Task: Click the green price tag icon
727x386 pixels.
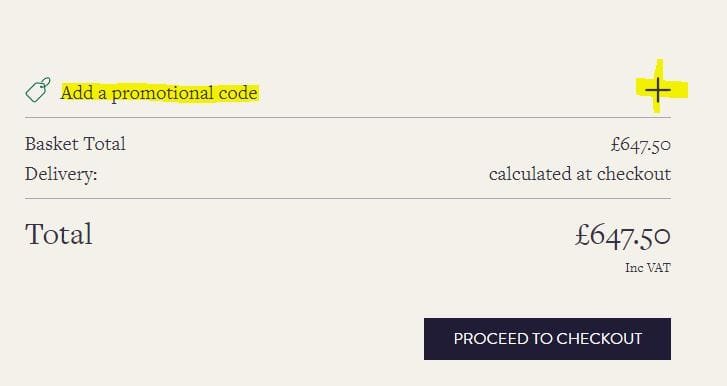Action: pyautogui.click(x=38, y=89)
